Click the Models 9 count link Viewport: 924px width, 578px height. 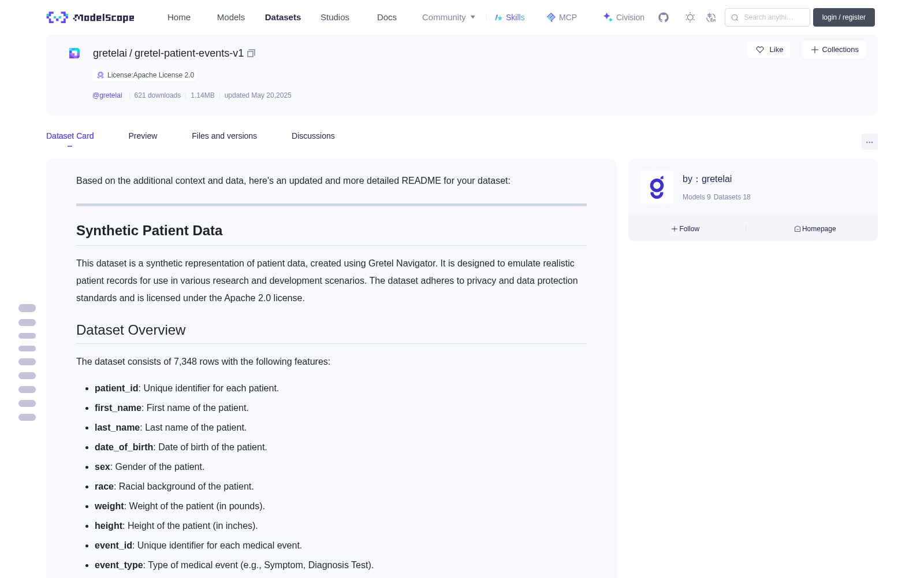point(696,197)
